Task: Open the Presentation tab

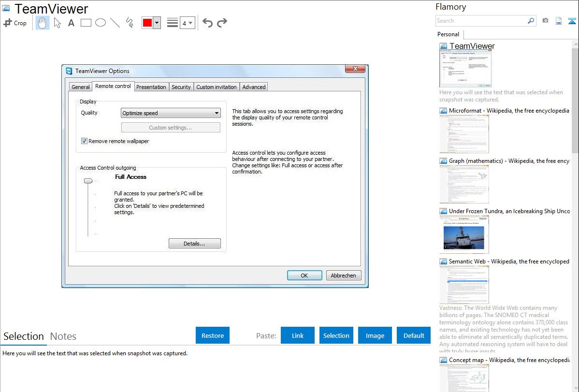Action: click(x=151, y=87)
